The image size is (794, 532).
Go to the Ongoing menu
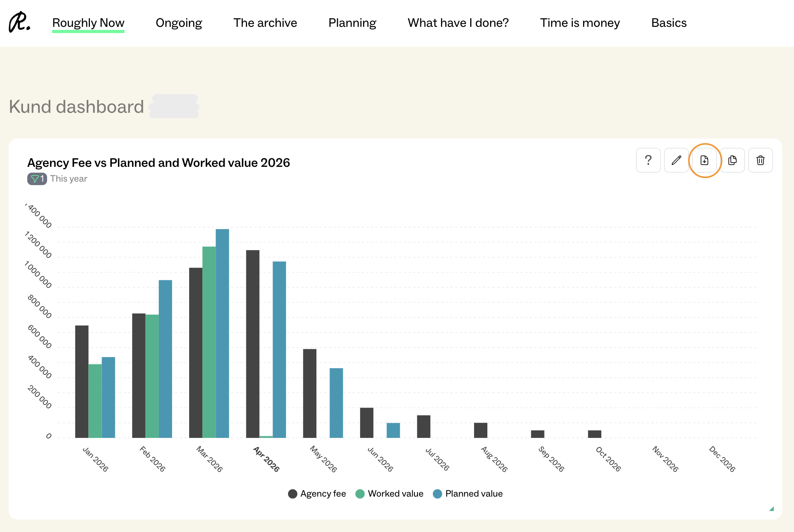(x=179, y=23)
